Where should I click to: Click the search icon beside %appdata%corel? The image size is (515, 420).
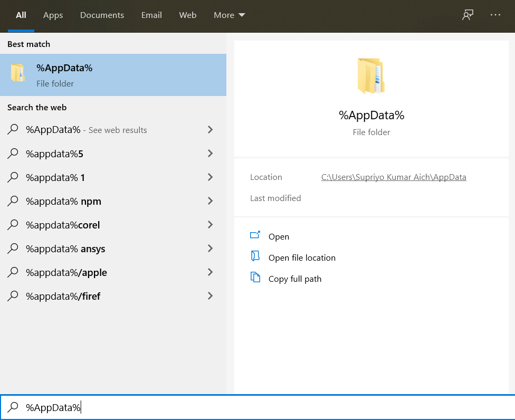tap(13, 225)
